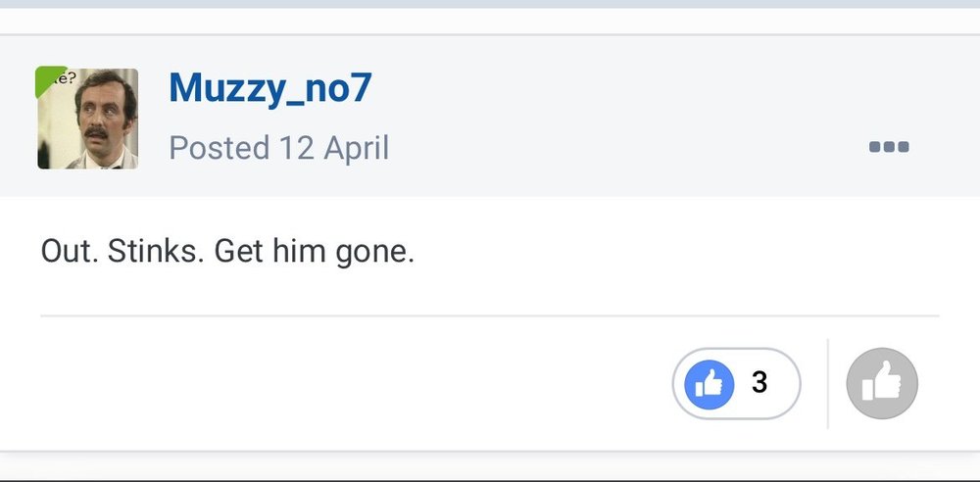
Task: Click the blue thumbs-up reaction icon
Action: pos(709,384)
